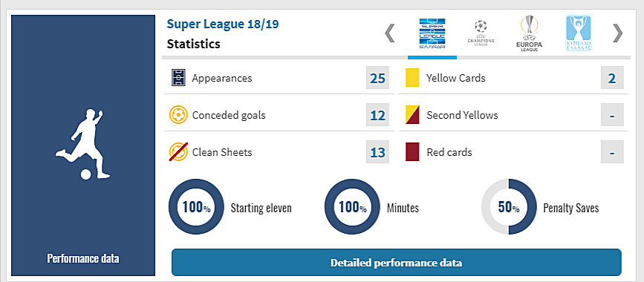The height and width of the screenshot is (282, 644).
Task: Click the dark red card swatch
Action: point(412,152)
